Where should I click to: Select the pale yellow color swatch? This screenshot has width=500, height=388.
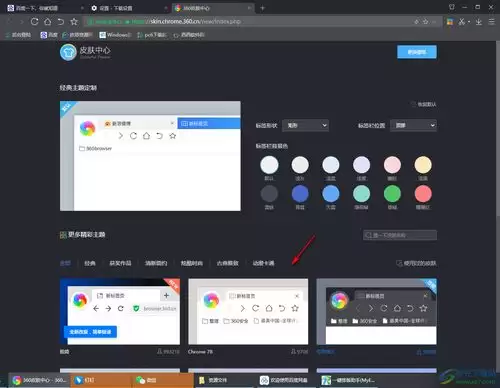(x=423, y=165)
